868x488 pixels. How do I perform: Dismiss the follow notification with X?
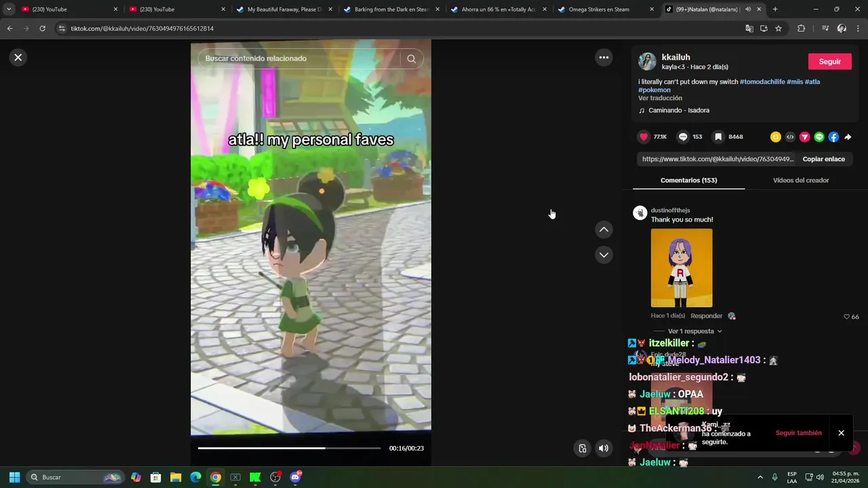841,433
